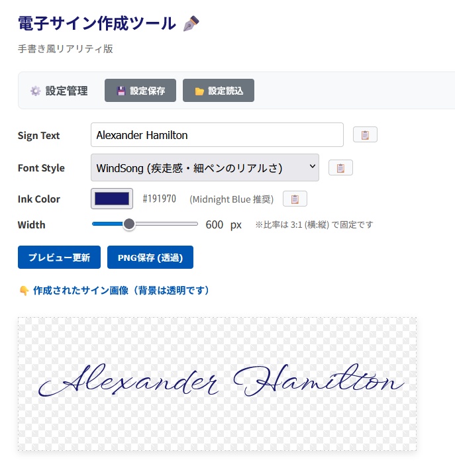Click the clipboard icon next to Ink Color
455x476 pixels.
(x=295, y=199)
